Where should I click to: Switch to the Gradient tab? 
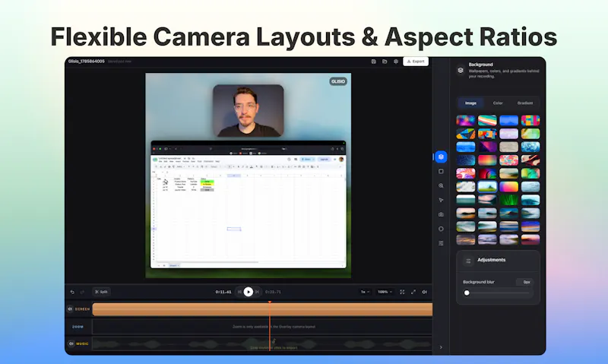tap(525, 103)
